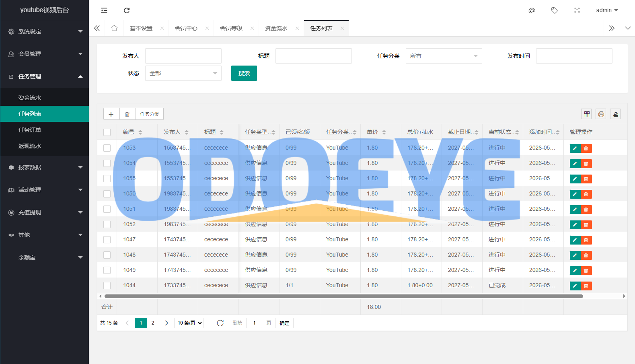Click the refresh icon in the top bar
The width and height of the screenshot is (635, 364).
(x=127, y=10)
